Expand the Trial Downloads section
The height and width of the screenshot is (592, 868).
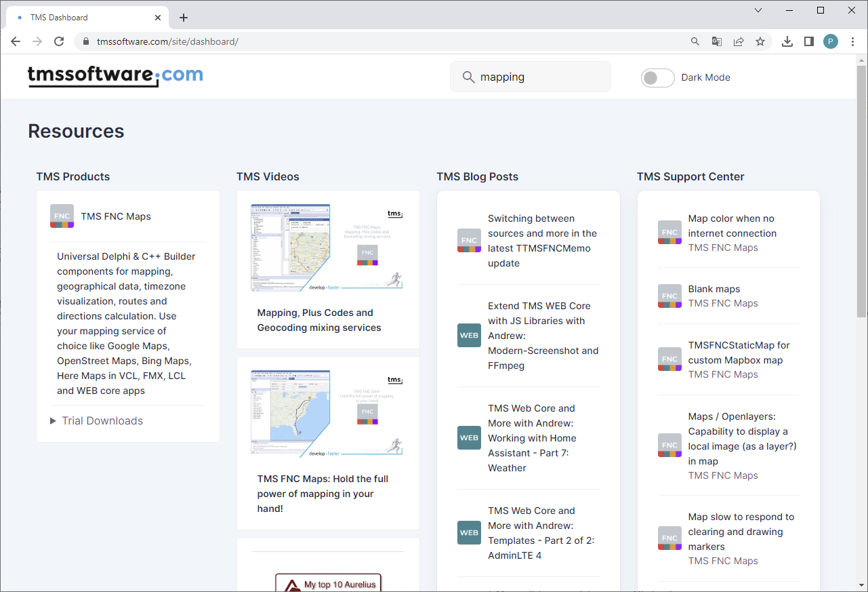pyautogui.click(x=96, y=420)
